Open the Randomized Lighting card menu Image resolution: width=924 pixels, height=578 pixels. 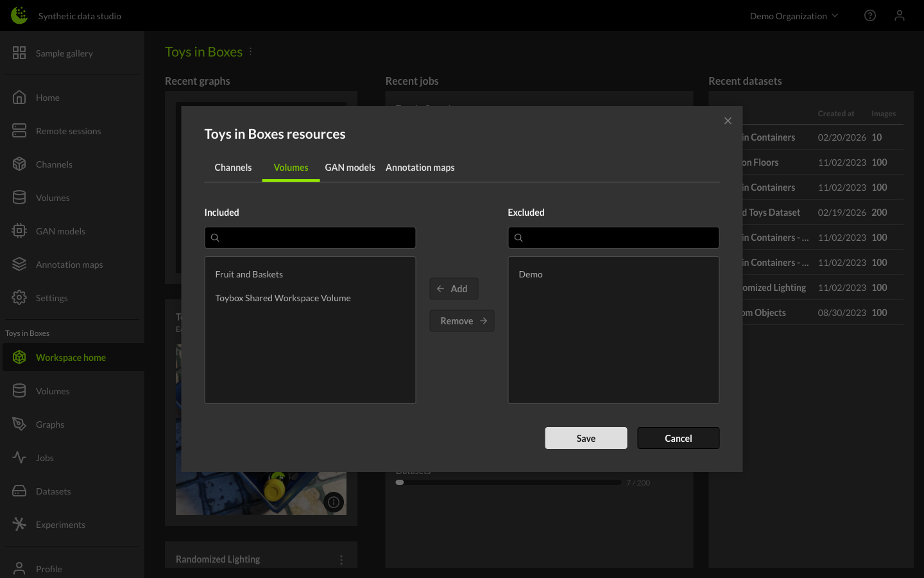pos(341,559)
